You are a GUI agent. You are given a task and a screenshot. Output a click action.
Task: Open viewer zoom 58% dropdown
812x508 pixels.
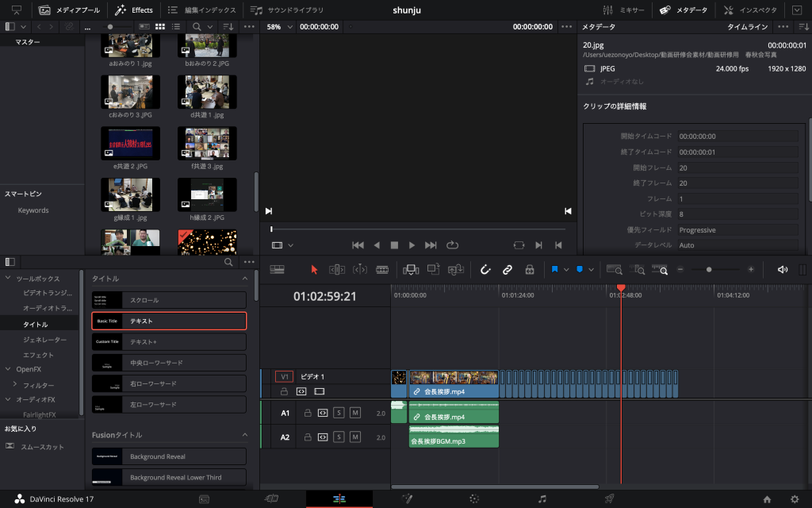(279, 26)
